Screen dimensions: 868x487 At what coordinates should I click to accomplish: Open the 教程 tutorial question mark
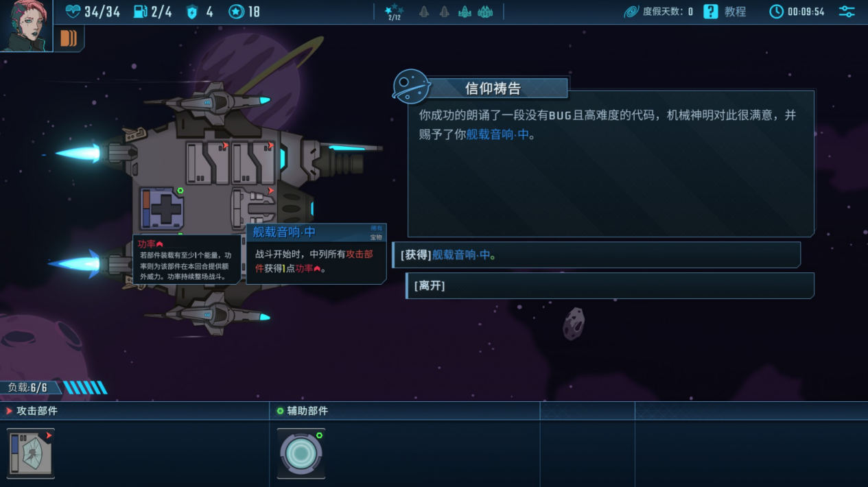(x=711, y=12)
